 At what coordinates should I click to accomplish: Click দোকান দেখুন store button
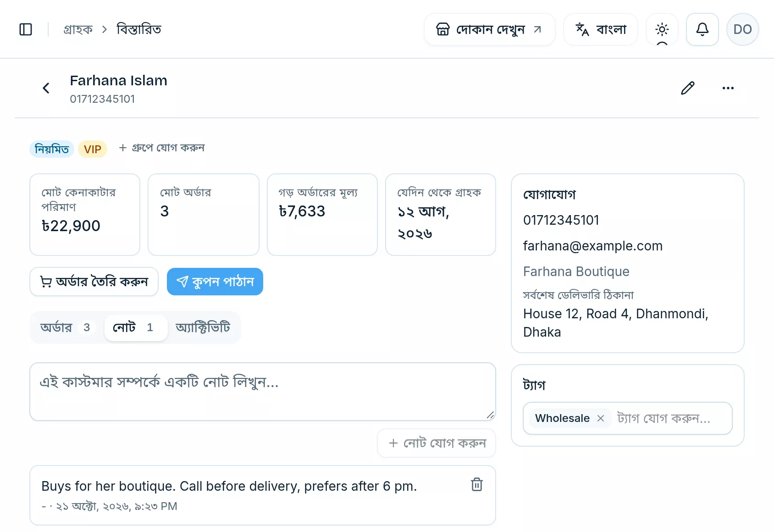click(490, 29)
